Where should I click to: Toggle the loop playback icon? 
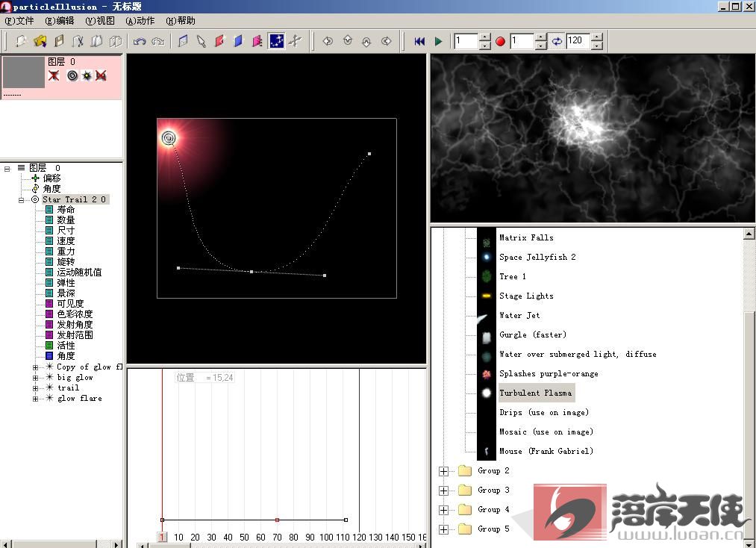coord(557,42)
